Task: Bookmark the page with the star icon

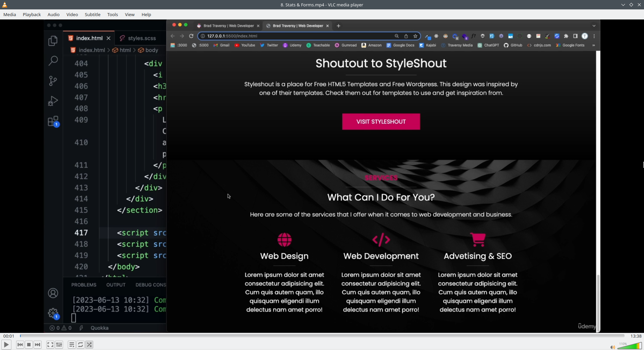Action: click(415, 36)
